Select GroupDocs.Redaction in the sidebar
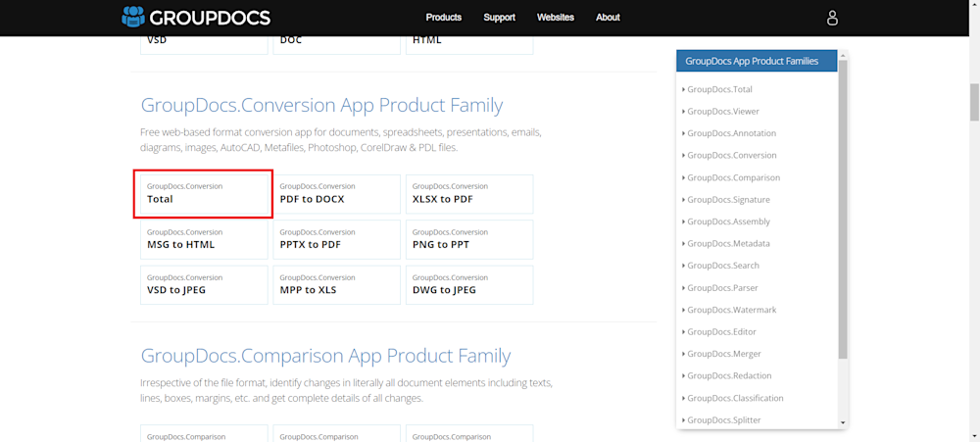This screenshot has width=980, height=442. (729, 375)
